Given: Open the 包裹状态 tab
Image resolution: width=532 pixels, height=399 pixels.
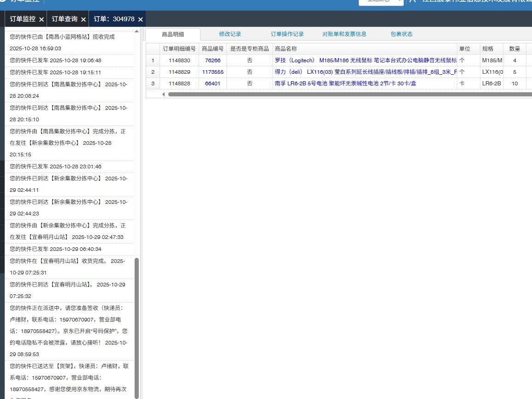Looking at the screenshot, I should [402, 34].
